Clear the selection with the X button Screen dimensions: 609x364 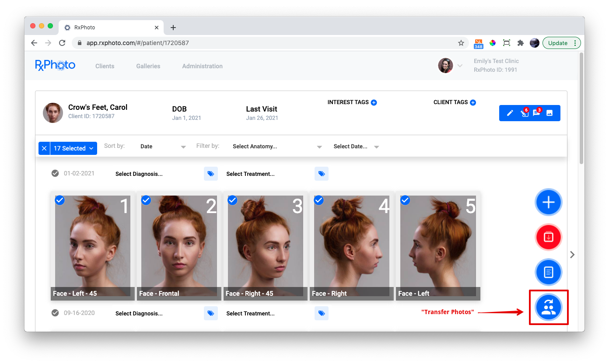click(x=44, y=148)
